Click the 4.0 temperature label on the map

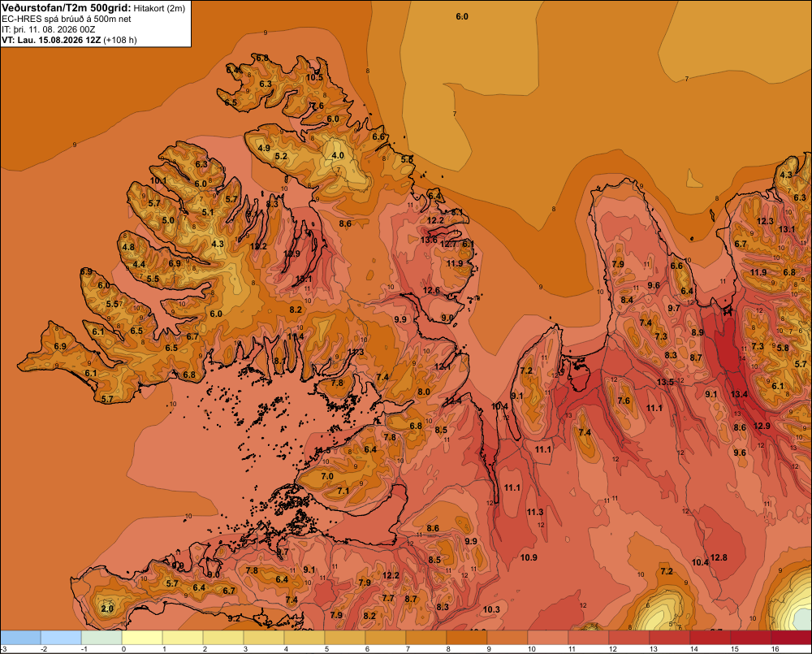point(338,155)
